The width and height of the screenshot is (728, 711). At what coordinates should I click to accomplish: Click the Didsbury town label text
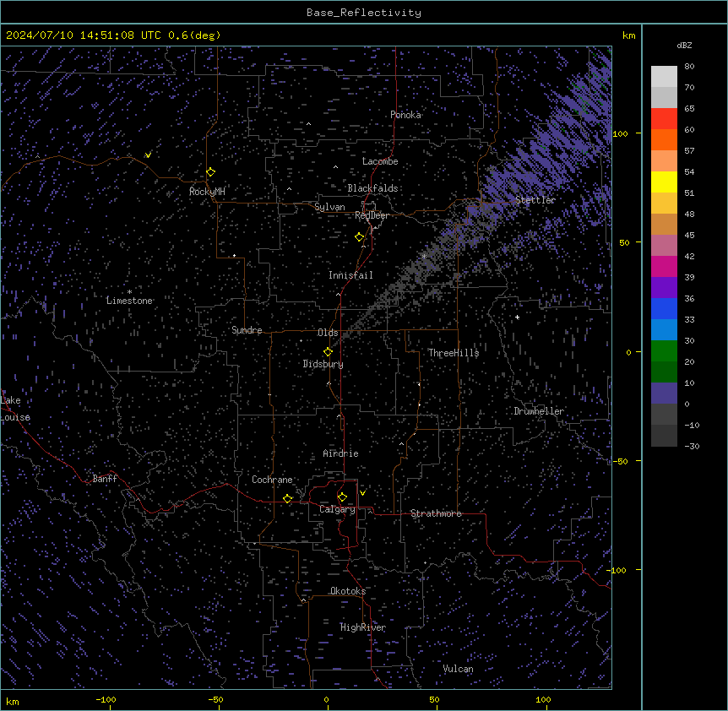(323, 364)
